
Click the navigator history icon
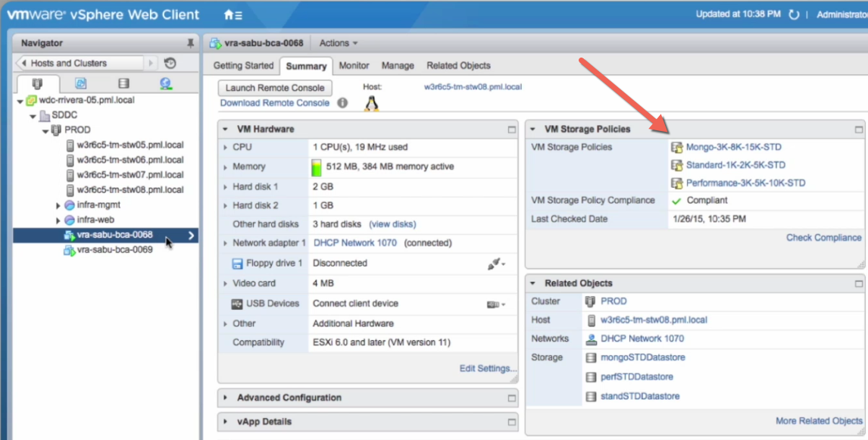pyautogui.click(x=170, y=64)
